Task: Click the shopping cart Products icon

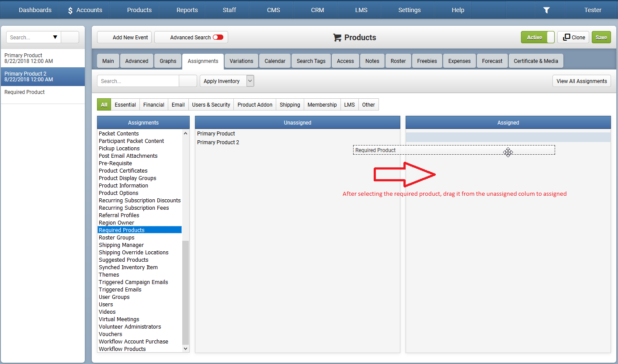Action: tap(337, 38)
